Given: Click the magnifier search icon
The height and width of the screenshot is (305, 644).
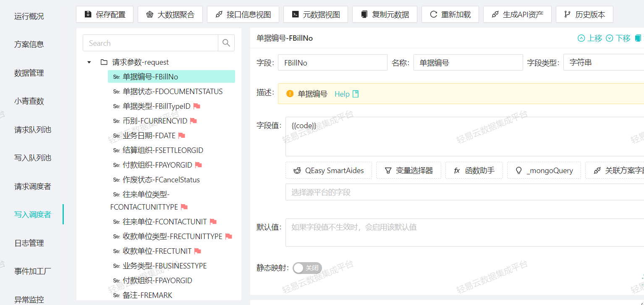Looking at the screenshot, I should pos(226,43).
